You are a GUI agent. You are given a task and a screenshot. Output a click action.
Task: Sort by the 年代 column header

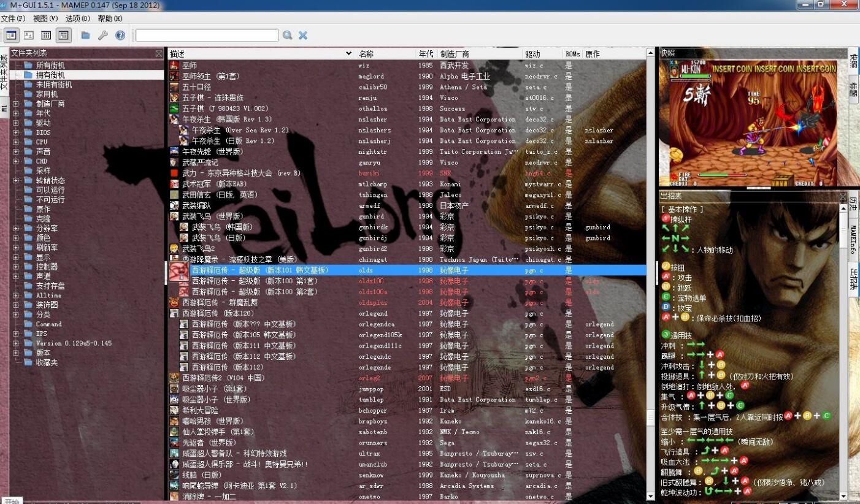pos(427,54)
